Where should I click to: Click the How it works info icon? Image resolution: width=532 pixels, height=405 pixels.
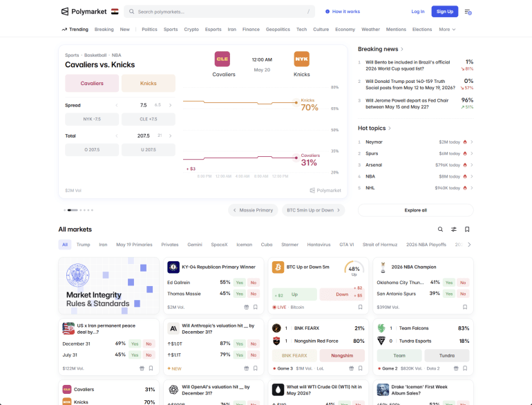click(x=327, y=12)
